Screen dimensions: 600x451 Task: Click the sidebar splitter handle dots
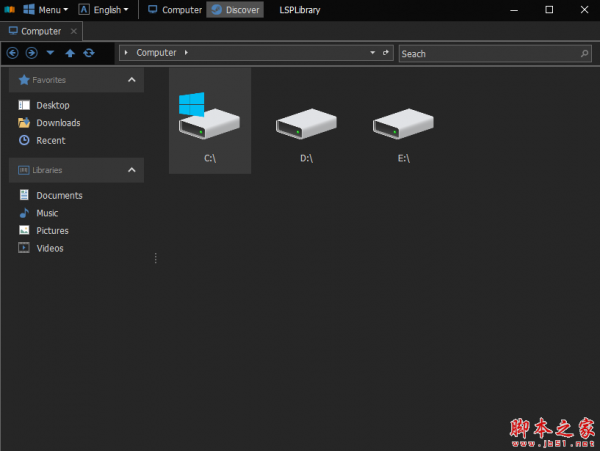[155, 258]
